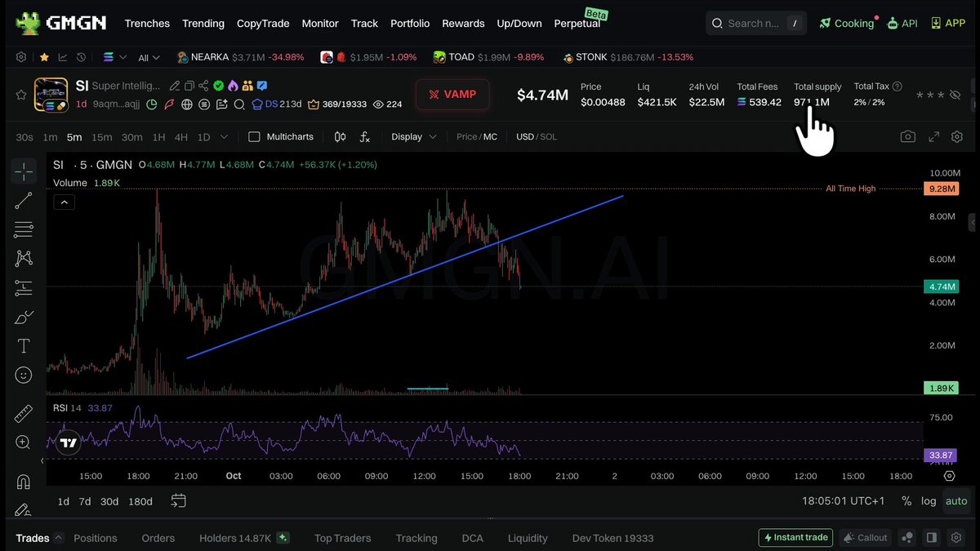Click the Instant trade button
Image resolution: width=980 pixels, height=551 pixels.
tap(796, 537)
